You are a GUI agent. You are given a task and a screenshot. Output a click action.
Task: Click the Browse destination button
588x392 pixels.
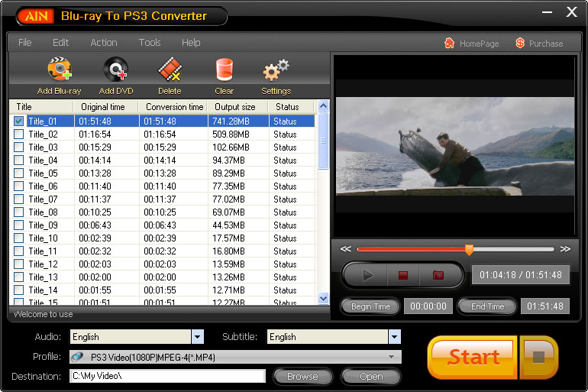pos(302,376)
